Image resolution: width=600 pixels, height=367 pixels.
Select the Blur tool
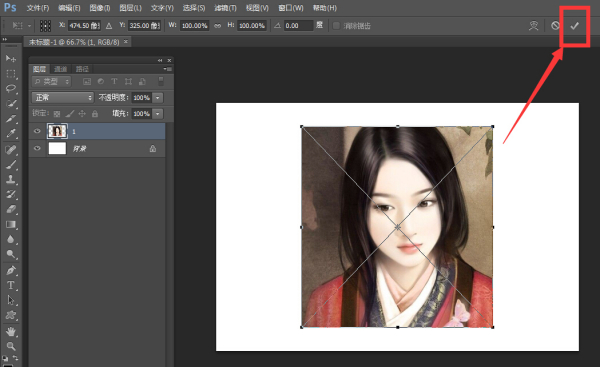[x=10, y=240]
